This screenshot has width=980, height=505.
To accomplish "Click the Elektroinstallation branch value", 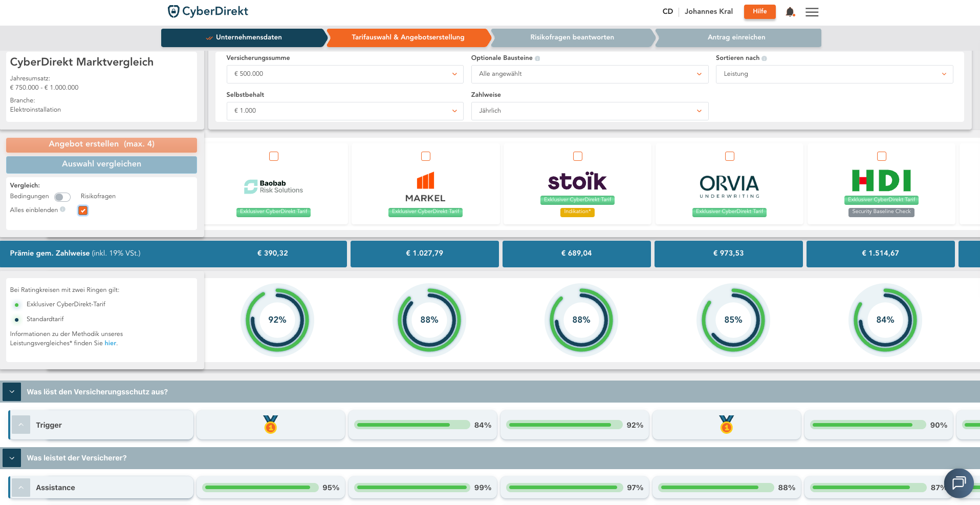I will 35,110.
